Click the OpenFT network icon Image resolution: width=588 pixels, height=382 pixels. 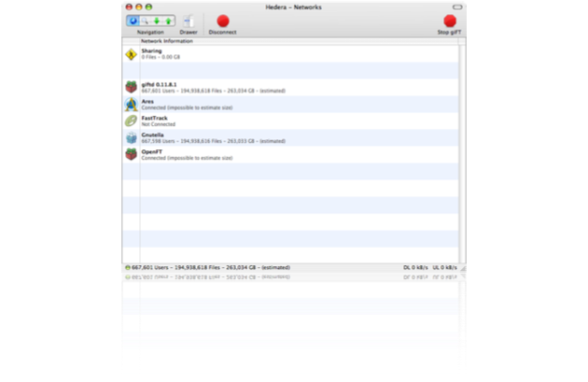click(x=131, y=154)
